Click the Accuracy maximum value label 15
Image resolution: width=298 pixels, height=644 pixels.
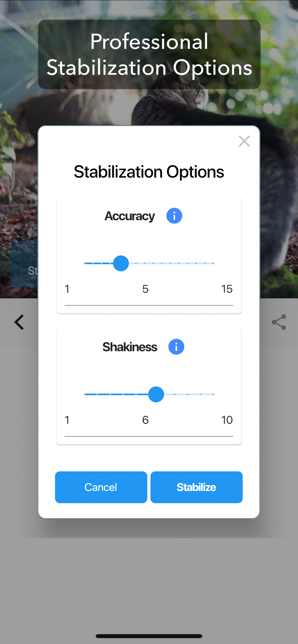(x=227, y=289)
